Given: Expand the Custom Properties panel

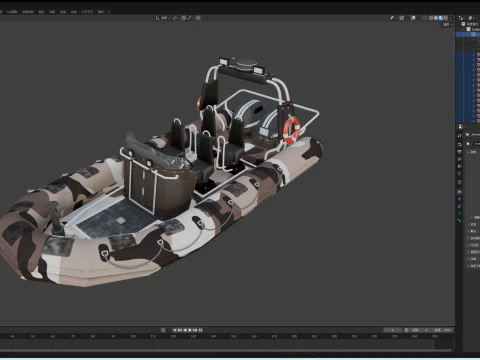Looking at the screenshot, I should [473, 266].
